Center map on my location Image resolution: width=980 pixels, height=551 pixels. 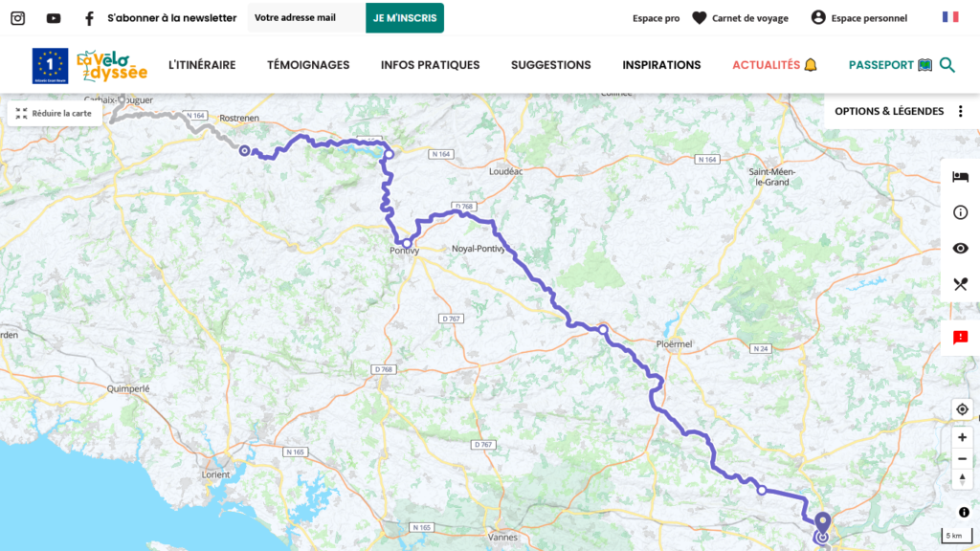[x=963, y=409]
